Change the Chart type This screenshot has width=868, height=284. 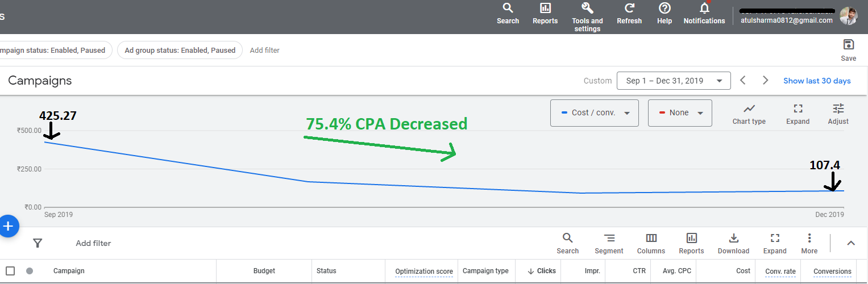point(749,109)
